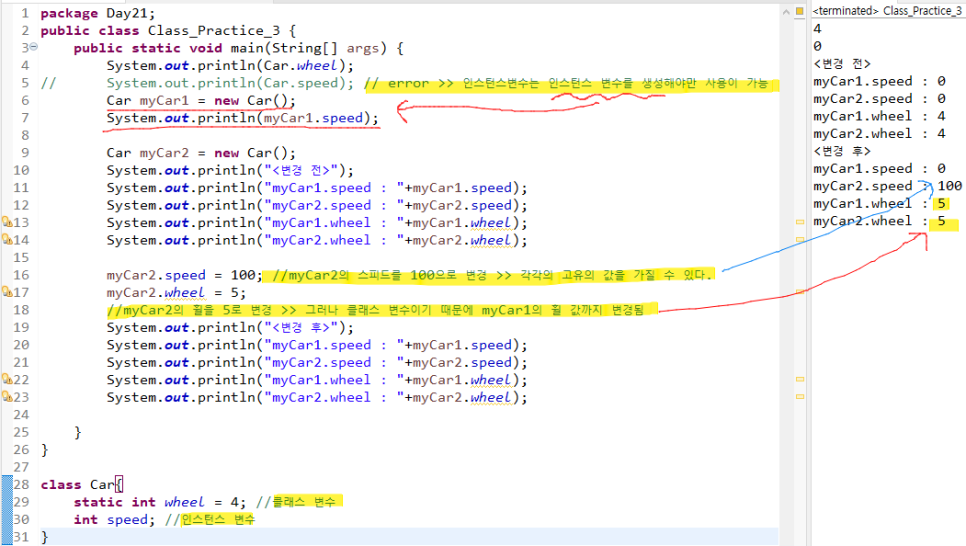Click the warning marker beside line 14
966x546 pixels.
(x=7, y=239)
